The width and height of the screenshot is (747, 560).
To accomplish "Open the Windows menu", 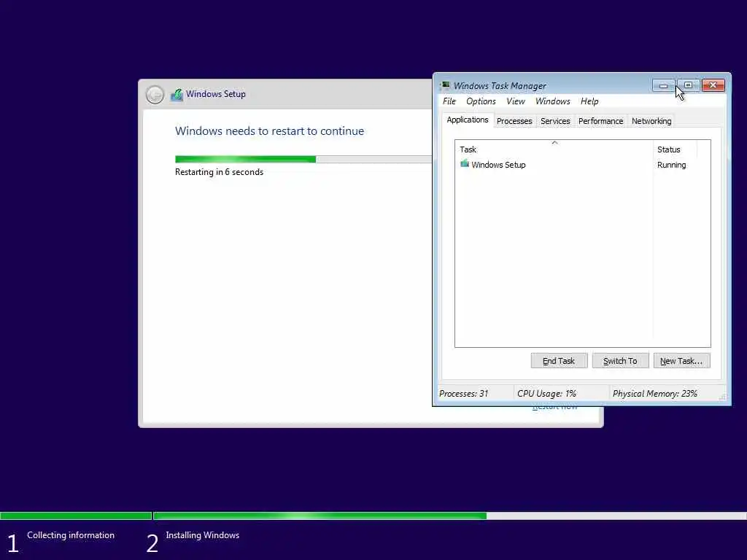I will coord(553,101).
